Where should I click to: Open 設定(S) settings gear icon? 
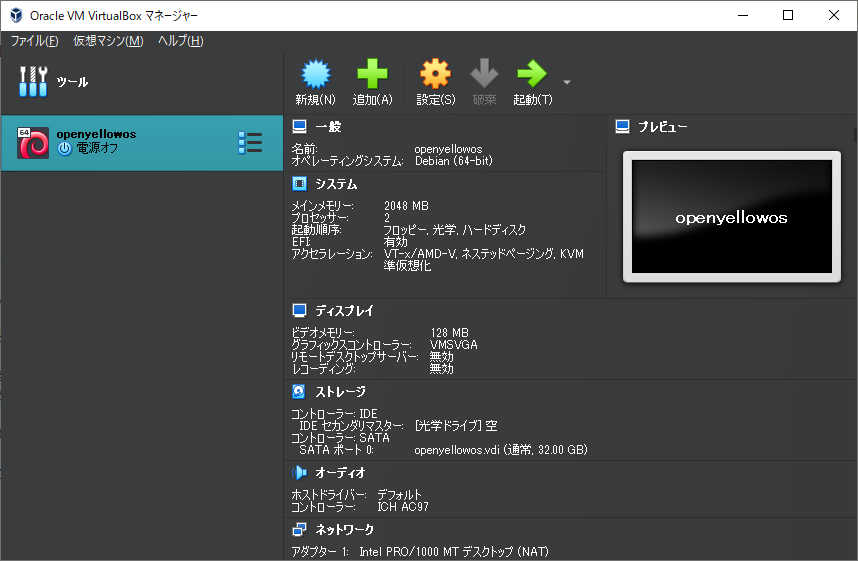click(x=435, y=74)
